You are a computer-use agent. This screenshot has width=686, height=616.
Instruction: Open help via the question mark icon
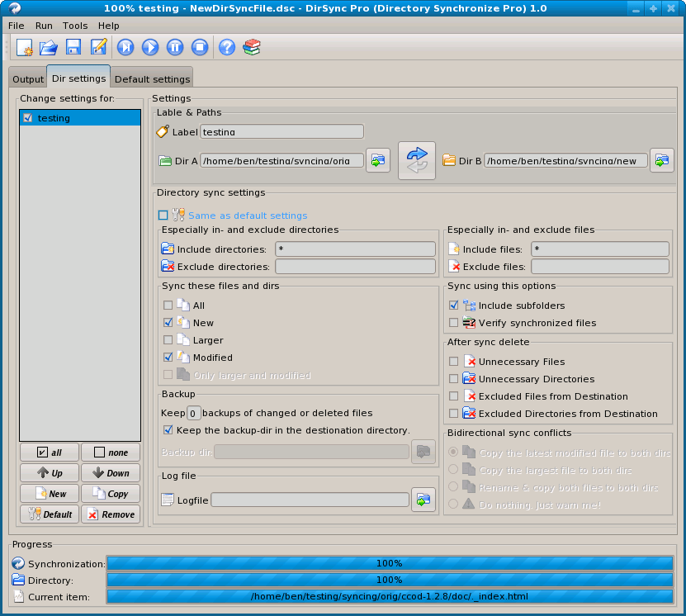pos(227,47)
